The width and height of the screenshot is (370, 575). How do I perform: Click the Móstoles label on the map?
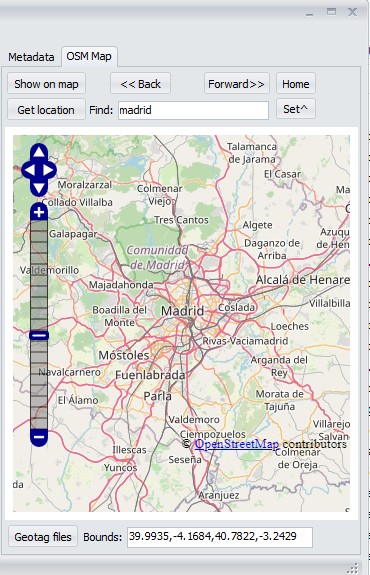coord(124,355)
